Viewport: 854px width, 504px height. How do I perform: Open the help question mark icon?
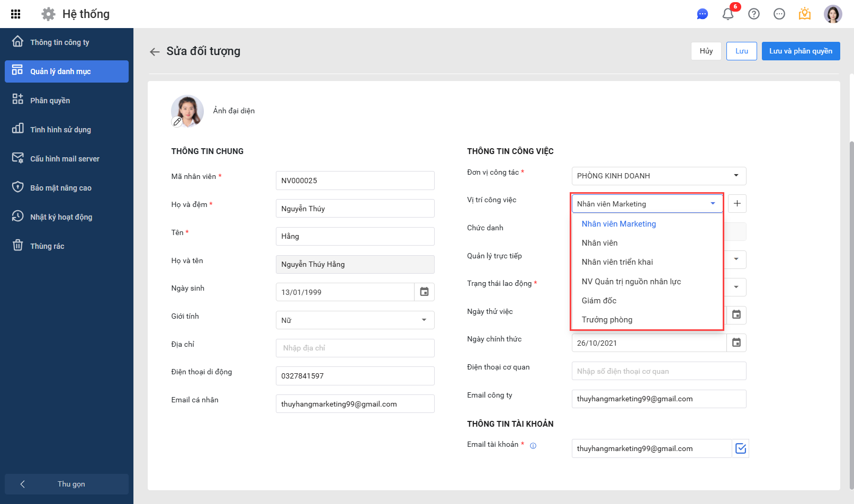754,14
